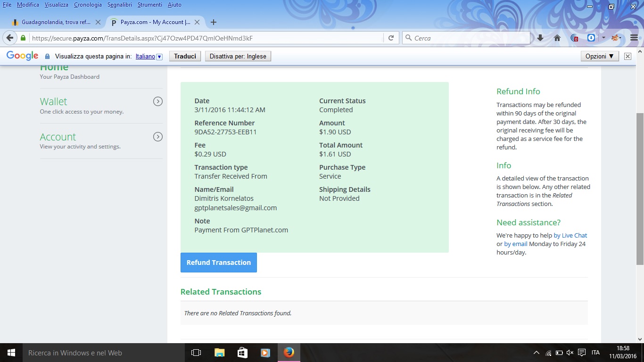This screenshot has height=362, width=644.
Task: Close the Payza.com tab
Action: 197,22
